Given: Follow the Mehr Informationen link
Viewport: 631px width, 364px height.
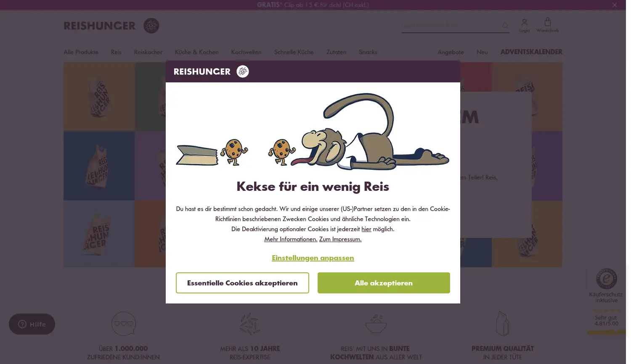Looking at the screenshot, I should [x=291, y=239].
